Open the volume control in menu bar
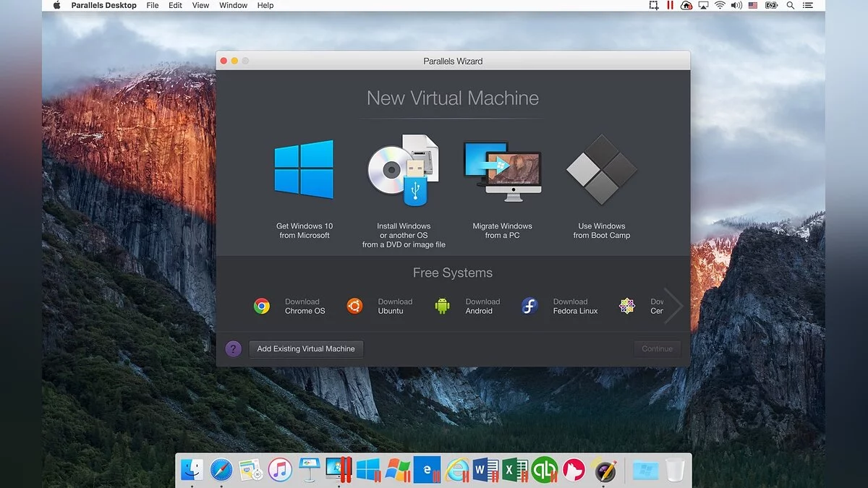This screenshot has width=868, height=488. point(736,5)
